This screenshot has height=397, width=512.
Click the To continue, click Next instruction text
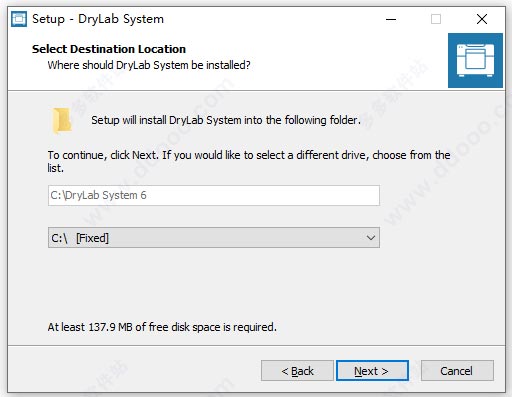249,161
